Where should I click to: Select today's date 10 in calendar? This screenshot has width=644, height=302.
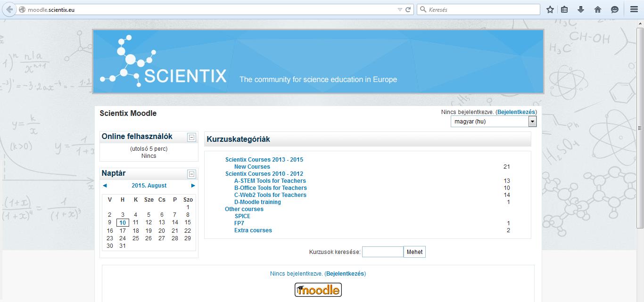coord(123,223)
